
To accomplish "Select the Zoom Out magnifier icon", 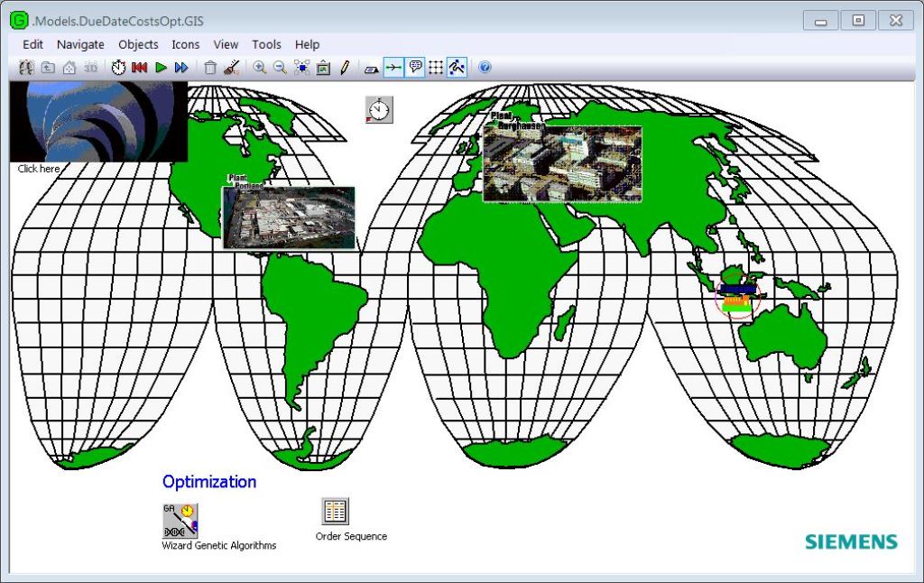I will pyautogui.click(x=280, y=67).
